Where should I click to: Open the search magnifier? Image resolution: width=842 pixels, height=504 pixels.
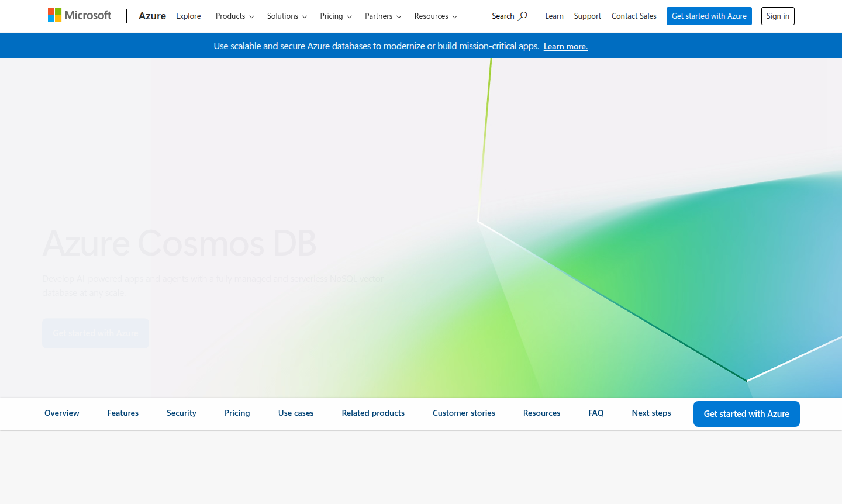(x=521, y=16)
